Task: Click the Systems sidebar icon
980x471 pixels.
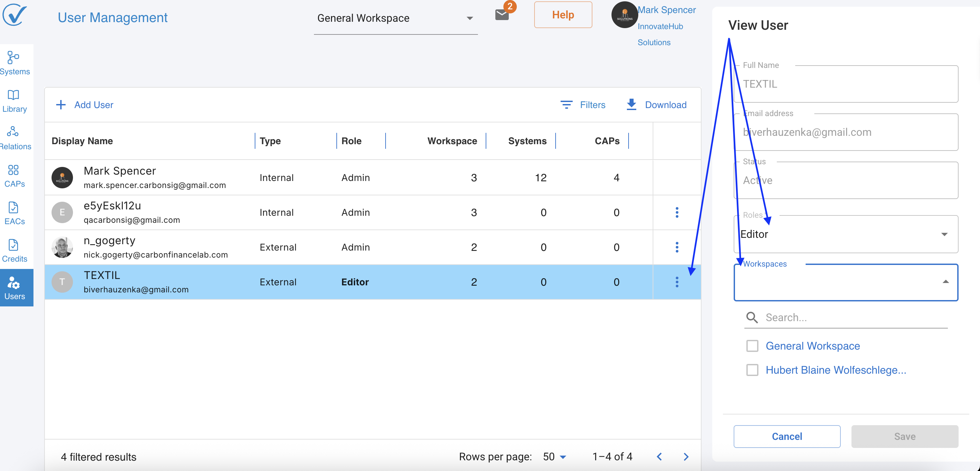Action: (x=14, y=63)
